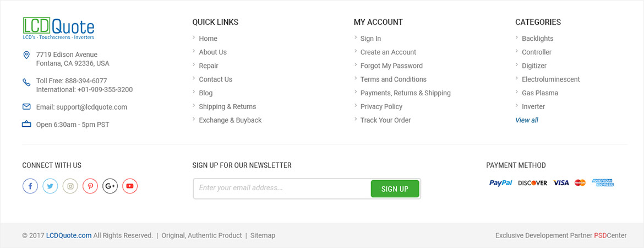Open the Pinterest social icon
Viewport: 644px width, 248px height.
click(90, 186)
